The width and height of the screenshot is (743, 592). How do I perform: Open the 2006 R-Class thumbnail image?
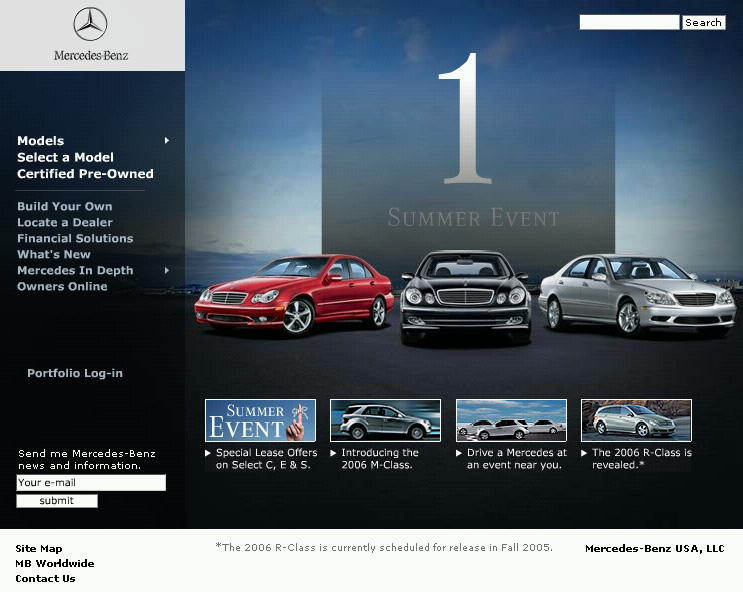(636, 420)
